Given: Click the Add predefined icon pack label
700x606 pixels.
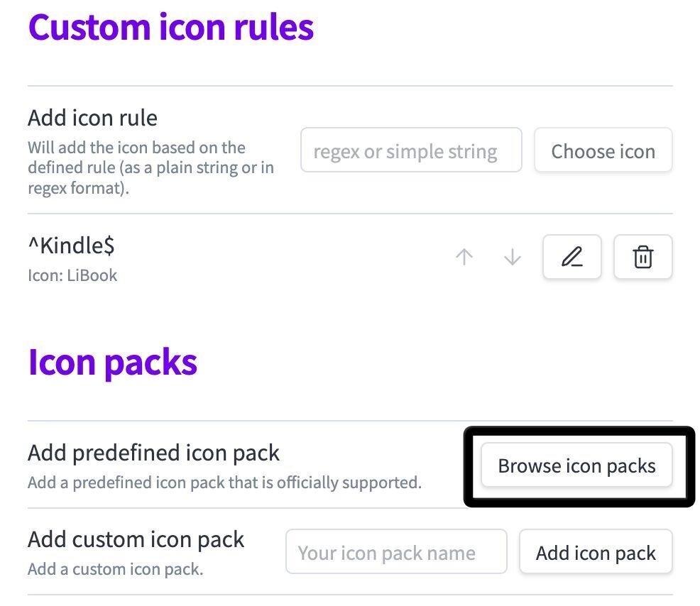Looking at the screenshot, I should pos(153,453).
